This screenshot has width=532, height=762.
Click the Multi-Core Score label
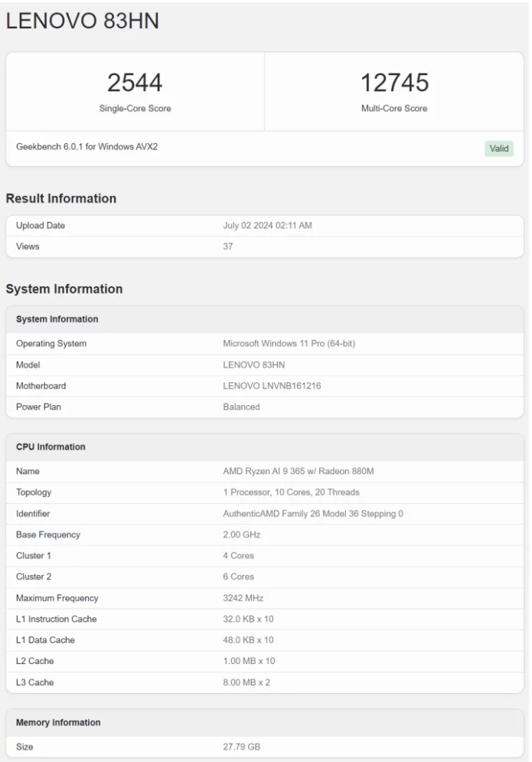coord(394,109)
